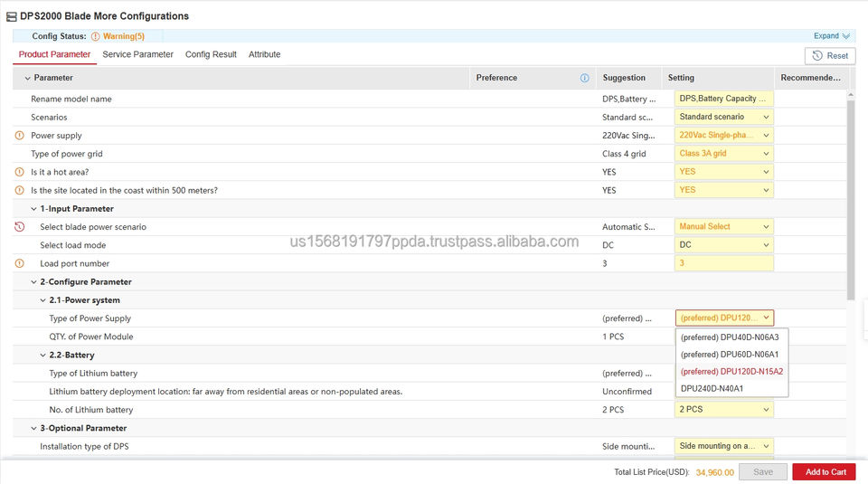Click the 34,960.00 total list price

click(x=714, y=472)
